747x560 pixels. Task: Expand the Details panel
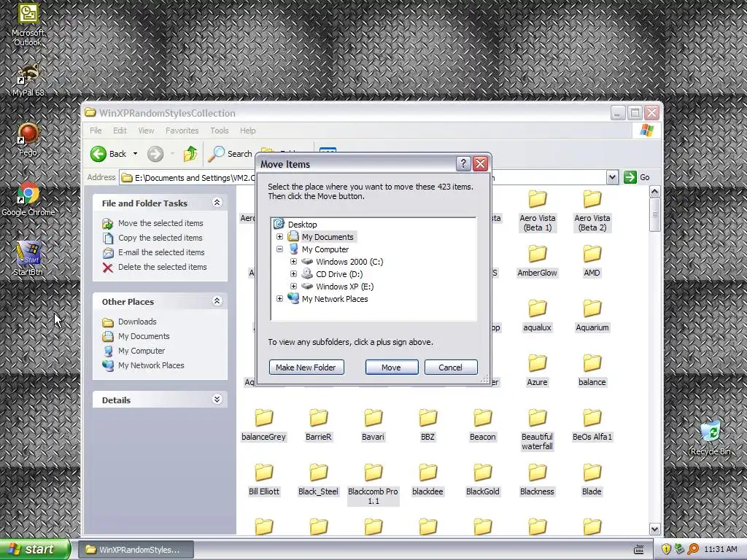[x=217, y=400]
